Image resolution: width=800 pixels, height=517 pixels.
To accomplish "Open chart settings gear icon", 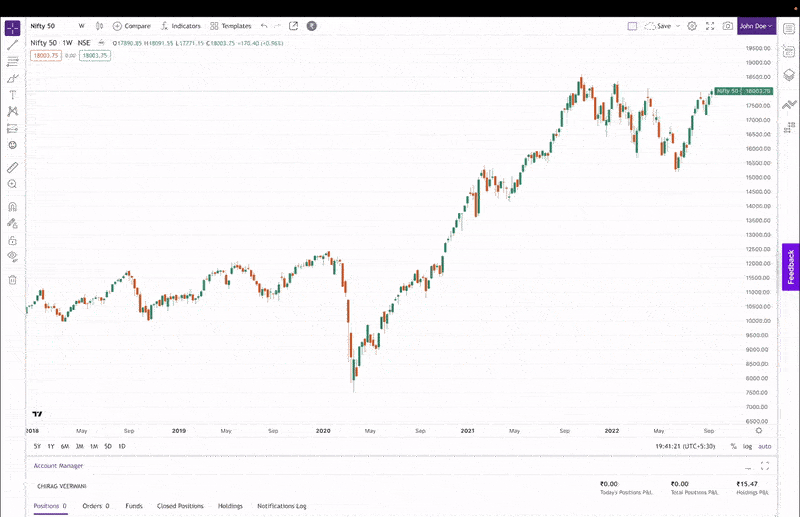I will (x=692, y=26).
